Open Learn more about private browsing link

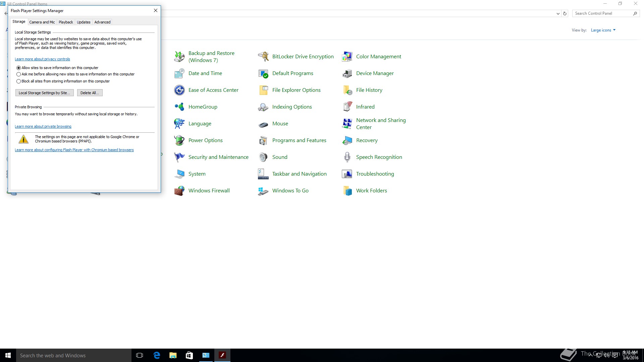pyautogui.click(x=43, y=127)
